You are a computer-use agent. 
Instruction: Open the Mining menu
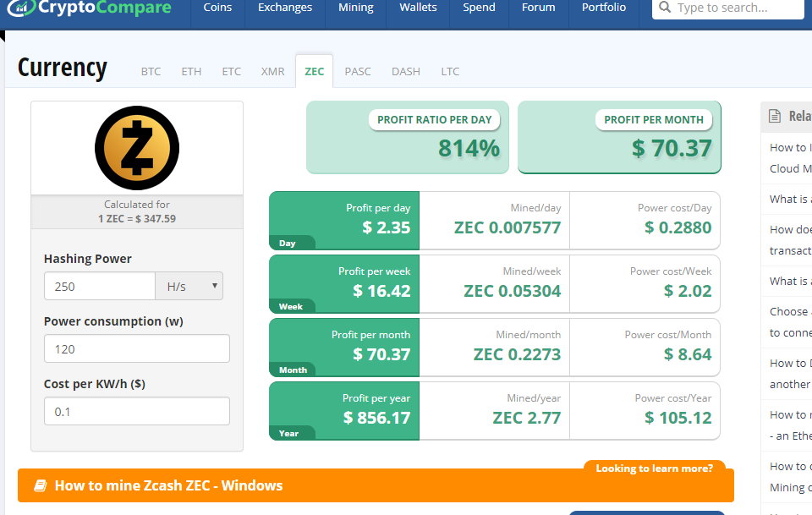pyautogui.click(x=355, y=8)
